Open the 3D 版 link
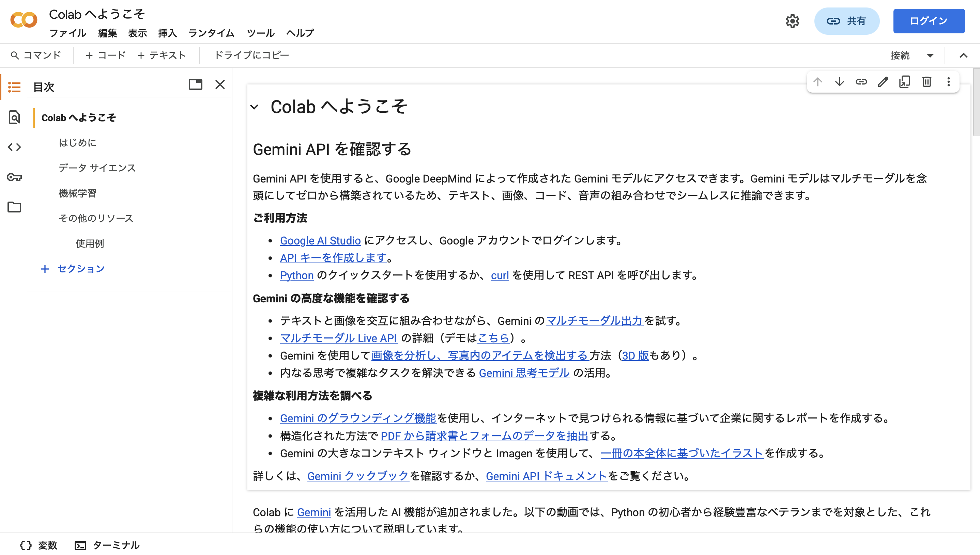This screenshot has width=980, height=555. click(635, 355)
